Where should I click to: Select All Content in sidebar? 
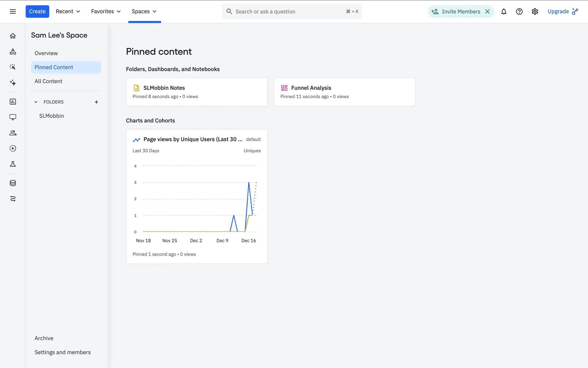(x=48, y=81)
